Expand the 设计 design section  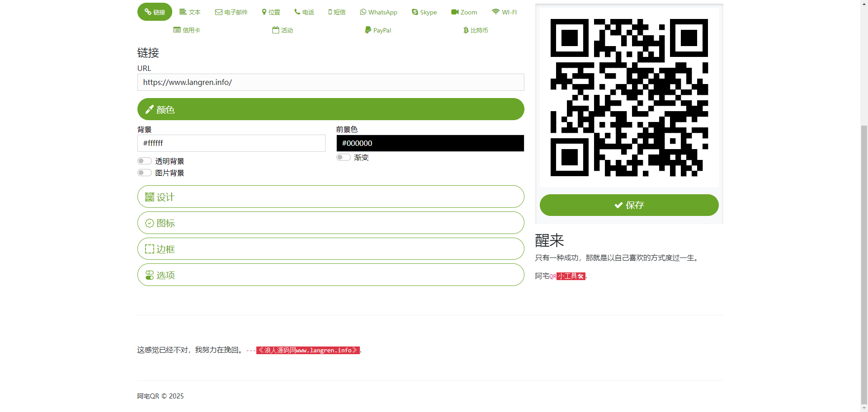point(331,197)
